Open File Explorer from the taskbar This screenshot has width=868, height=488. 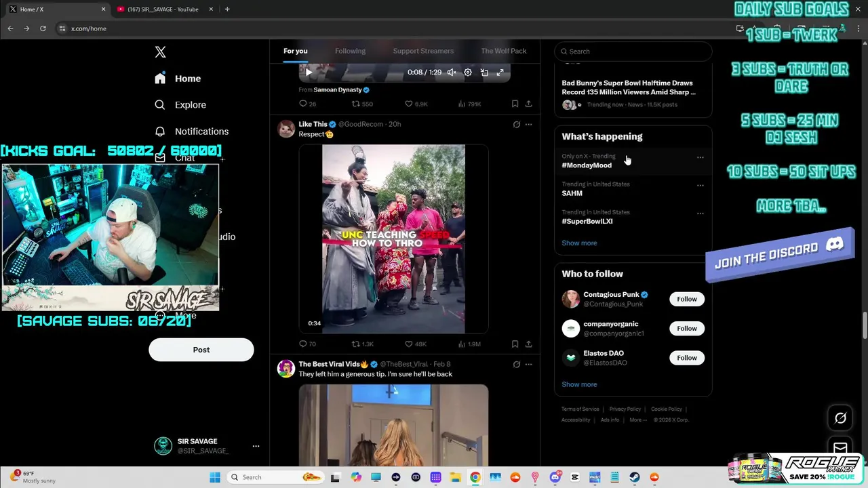[x=456, y=477]
